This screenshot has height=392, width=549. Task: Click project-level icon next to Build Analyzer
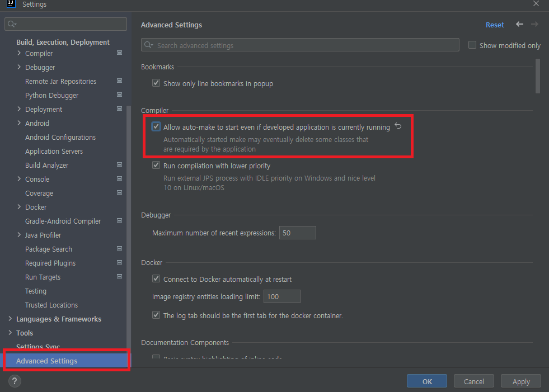click(x=119, y=164)
